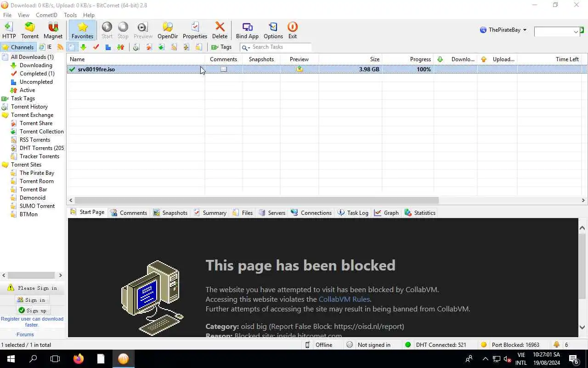Click the task list horizontal scrollbar
The height and width of the screenshot is (368, 588).
[x=257, y=200]
